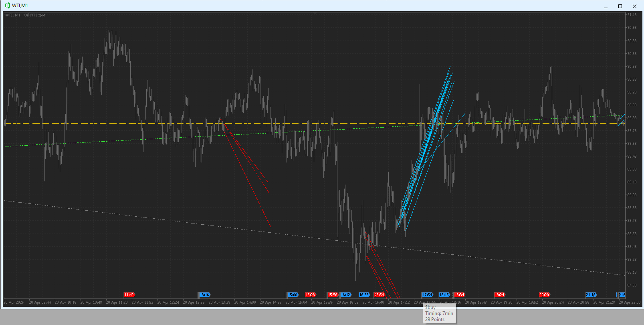
Task: Click the WTI,M1 chart icon in title bar
Action: click(x=7, y=6)
